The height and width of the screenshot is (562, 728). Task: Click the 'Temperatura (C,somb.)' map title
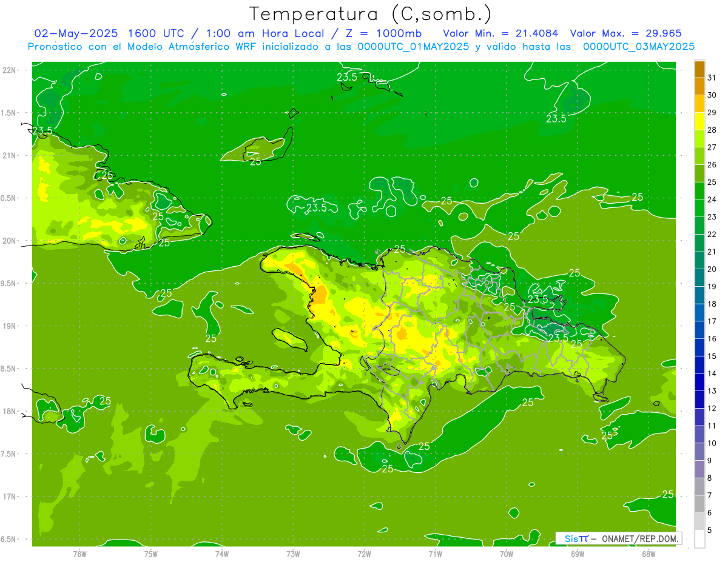tap(370, 13)
